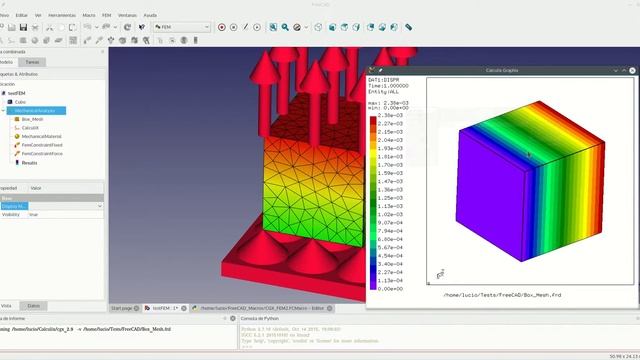The image size is (640, 360).
Task: Select the FemConstraintForce tree item
Action: [x=42, y=153]
